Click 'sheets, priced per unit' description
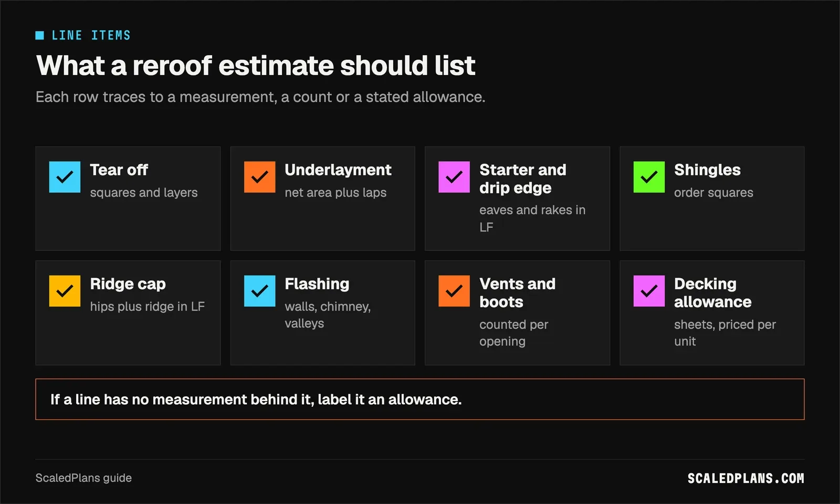Screen dimensions: 840x504 coord(725,333)
